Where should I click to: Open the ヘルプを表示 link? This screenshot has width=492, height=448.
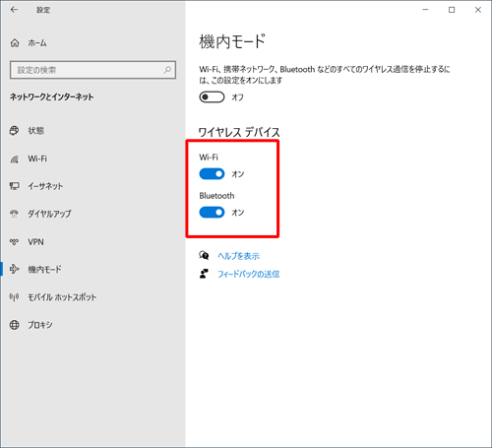point(239,256)
